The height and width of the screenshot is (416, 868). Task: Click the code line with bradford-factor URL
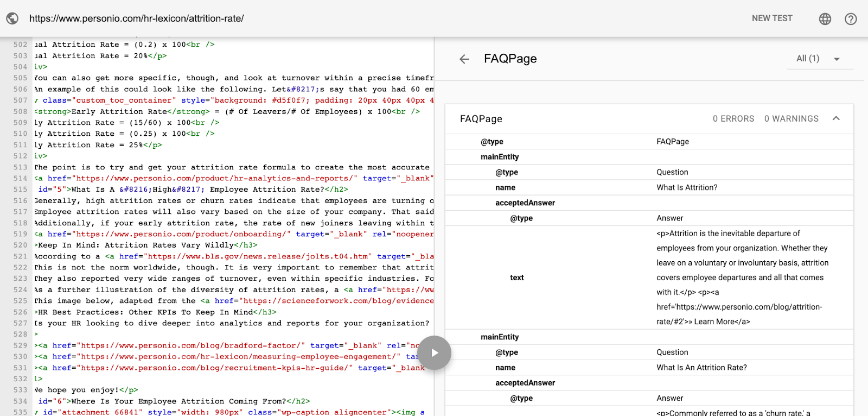click(227, 345)
